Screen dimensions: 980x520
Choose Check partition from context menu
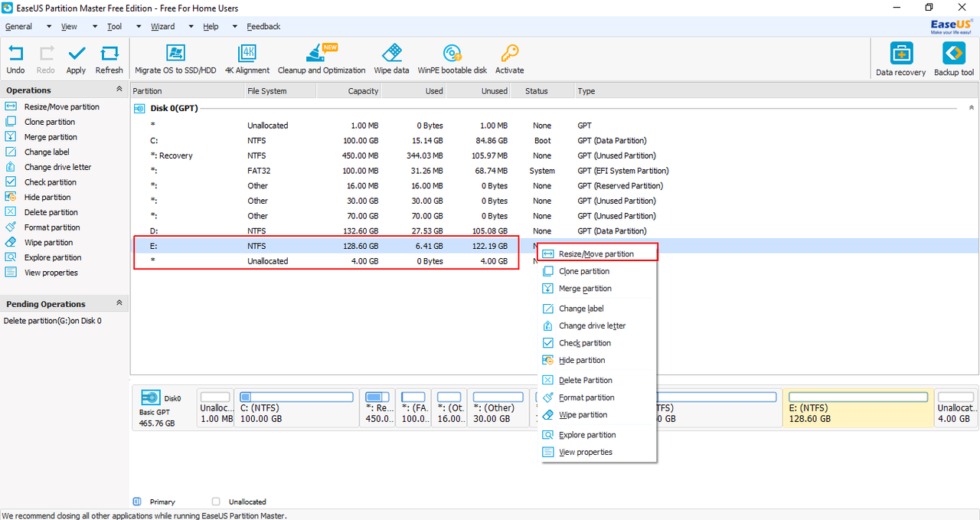(x=598, y=343)
